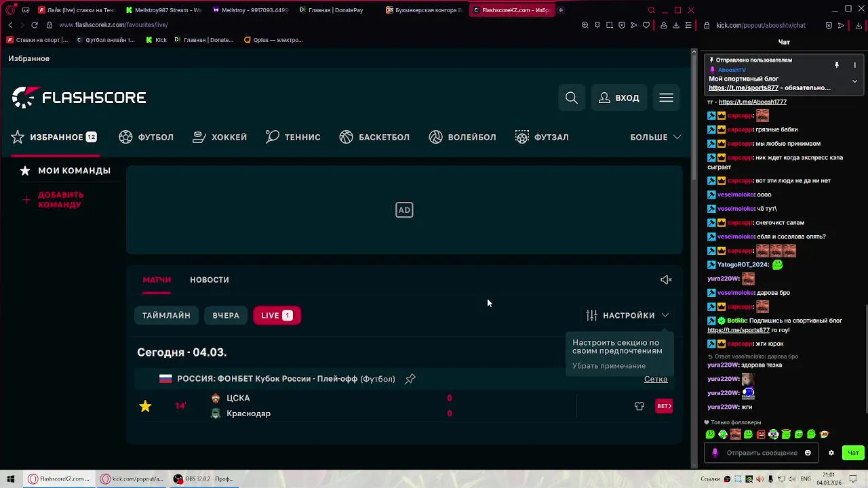
Task: Insert the halo green emote
Action: click(786, 434)
